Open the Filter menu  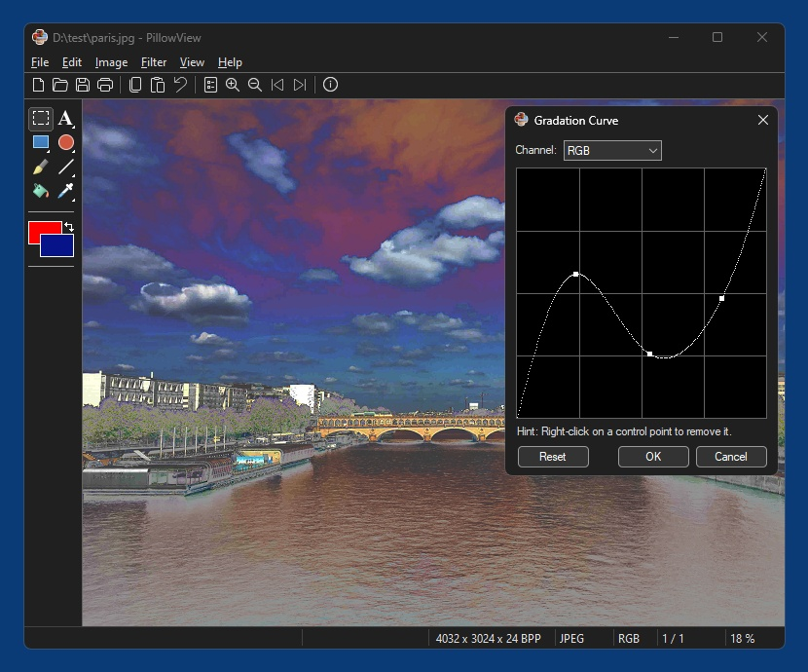(x=154, y=62)
